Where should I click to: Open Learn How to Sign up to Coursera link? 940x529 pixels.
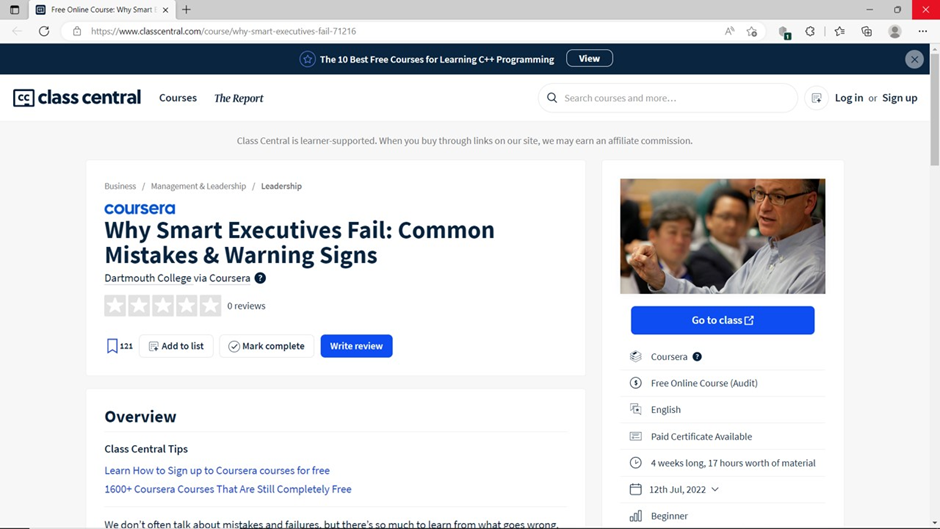(217, 470)
